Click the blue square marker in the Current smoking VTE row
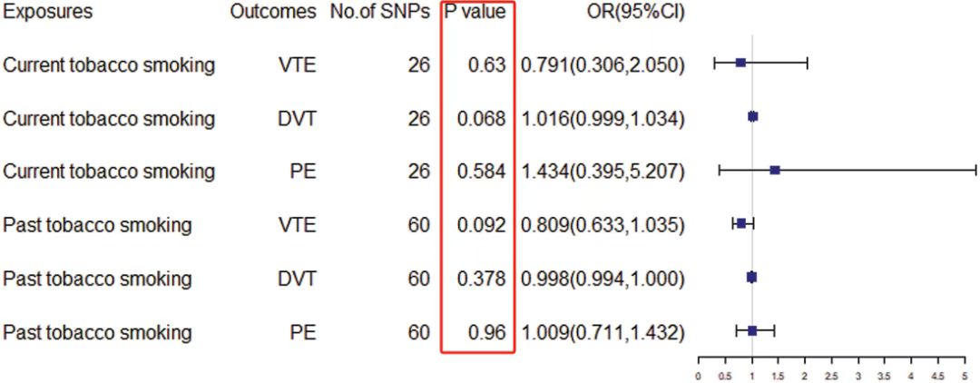 click(740, 63)
